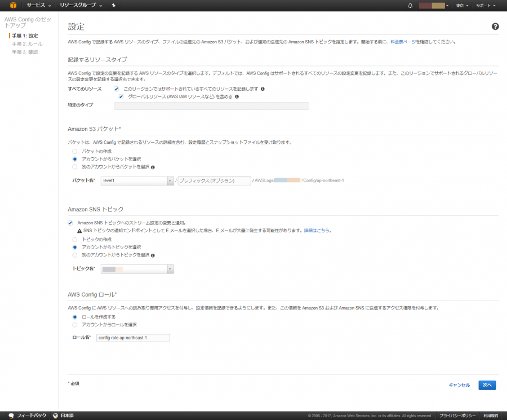The width and height of the screenshot is (507, 420).
Task: Click the warning triangle on SNS notice
Action: (79, 231)
